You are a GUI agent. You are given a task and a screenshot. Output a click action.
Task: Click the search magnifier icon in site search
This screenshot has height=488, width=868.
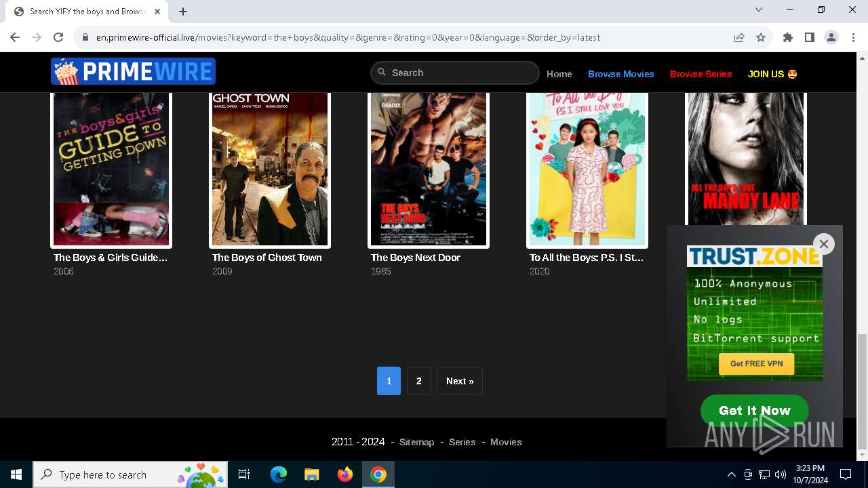382,73
